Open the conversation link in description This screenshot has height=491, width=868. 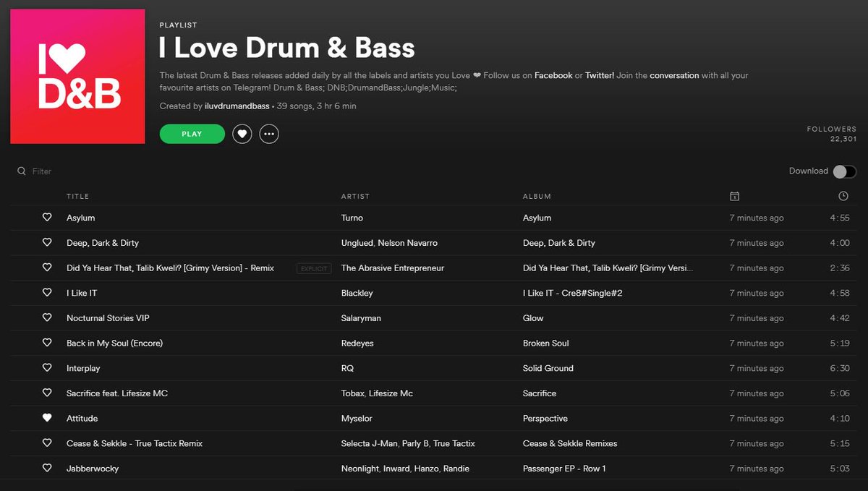[x=674, y=75]
